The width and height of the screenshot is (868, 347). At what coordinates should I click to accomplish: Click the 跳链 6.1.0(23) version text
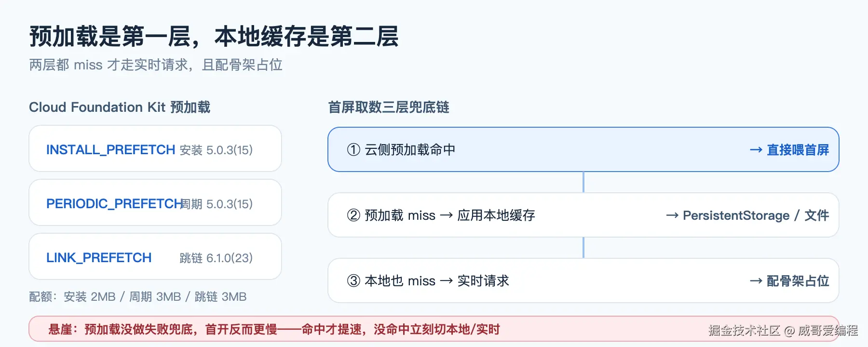click(x=216, y=258)
